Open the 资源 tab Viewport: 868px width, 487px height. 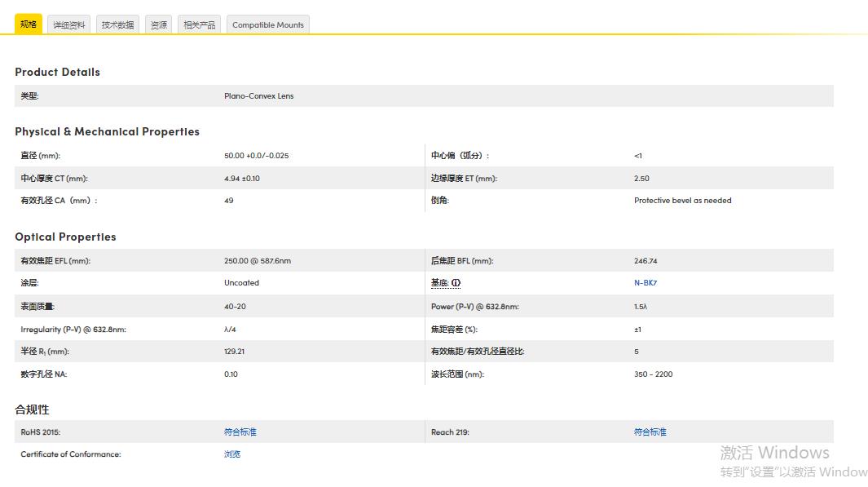coord(158,24)
